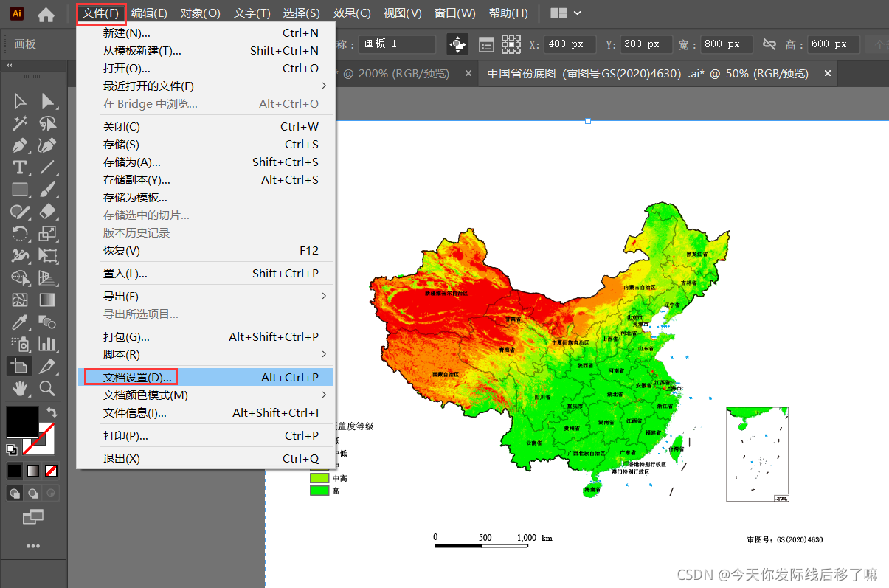Open the 编辑(E) menu
The width and height of the screenshot is (889, 588).
click(150, 13)
